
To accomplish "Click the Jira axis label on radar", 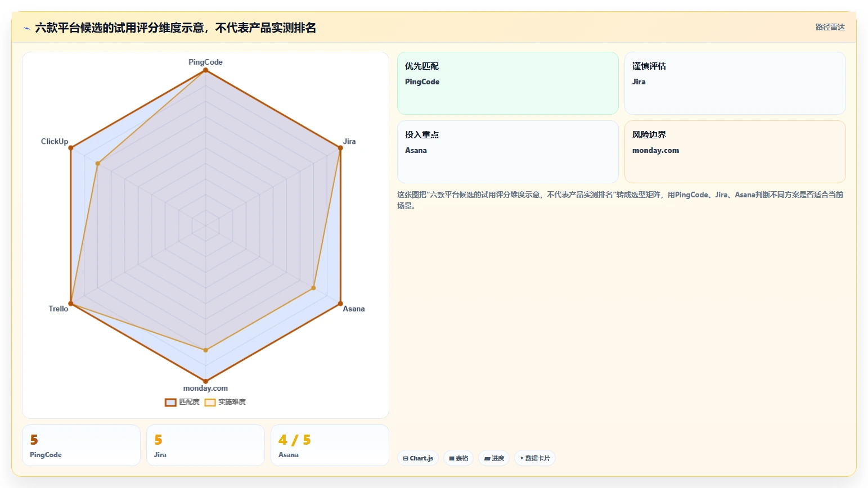I will 349,141.
